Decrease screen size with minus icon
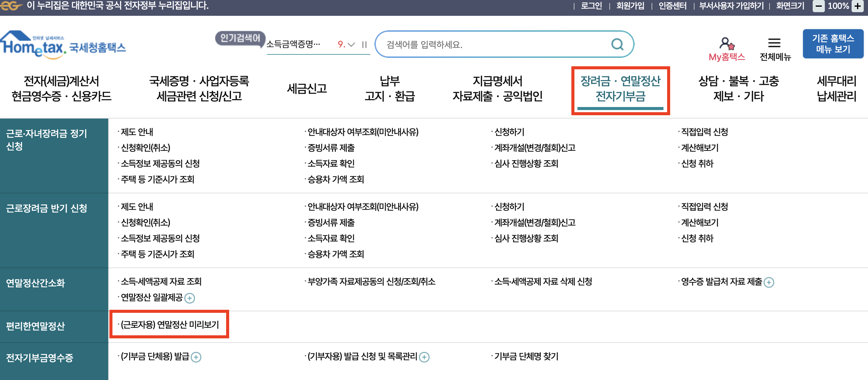This screenshot has width=868, height=380. 818,6
